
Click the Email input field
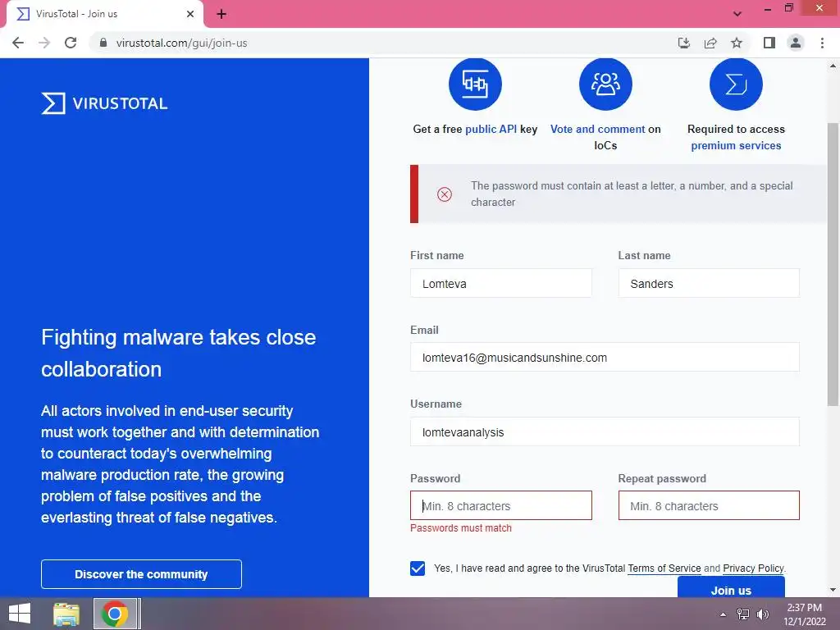pos(605,358)
